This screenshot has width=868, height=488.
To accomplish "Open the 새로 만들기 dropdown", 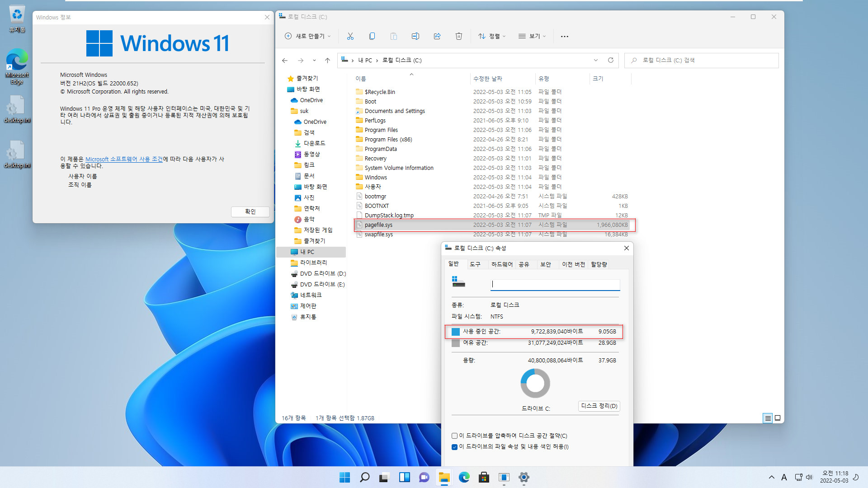I will 308,36.
